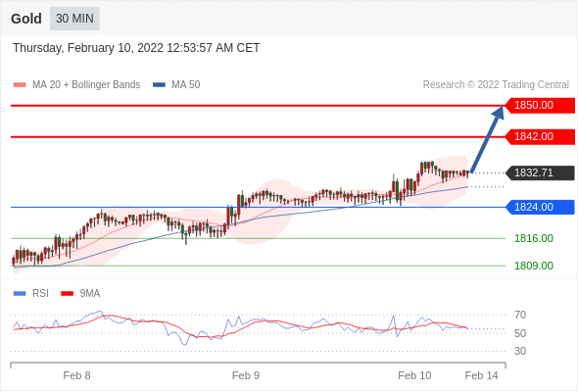This screenshot has height=392, width=578.
Task: Click the 1832.71 current price tag
Action: (540, 172)
